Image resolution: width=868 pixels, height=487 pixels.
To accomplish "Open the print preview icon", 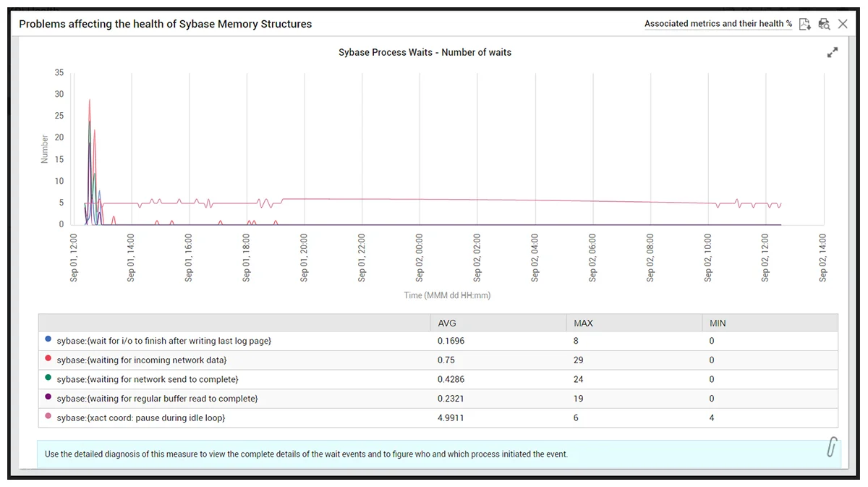I will [824, 24].
